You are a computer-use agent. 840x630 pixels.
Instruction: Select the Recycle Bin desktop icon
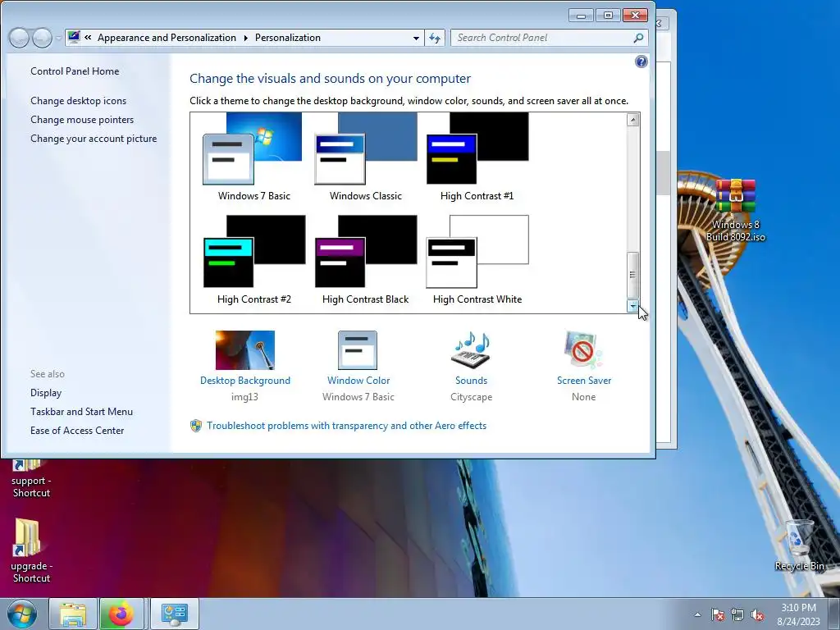point(799,545)
